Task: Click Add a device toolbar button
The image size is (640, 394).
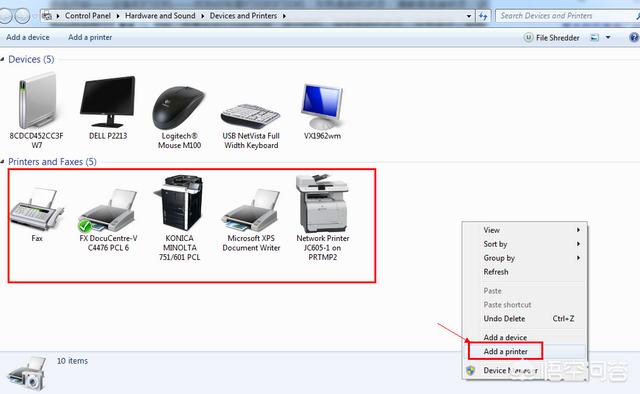Action: [x=28, y=37]
